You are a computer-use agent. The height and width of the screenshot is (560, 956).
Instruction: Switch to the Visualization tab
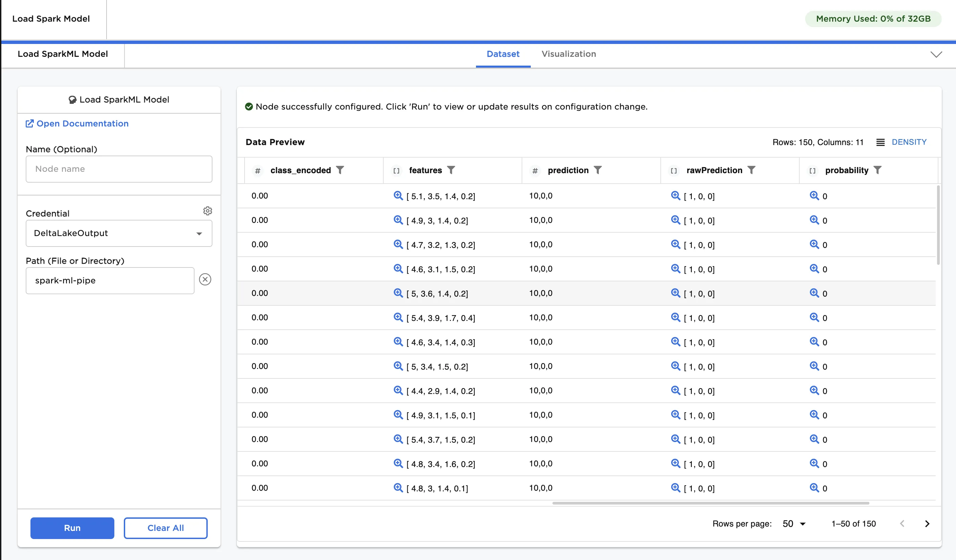pyautogui.click(x=568, y=54)
